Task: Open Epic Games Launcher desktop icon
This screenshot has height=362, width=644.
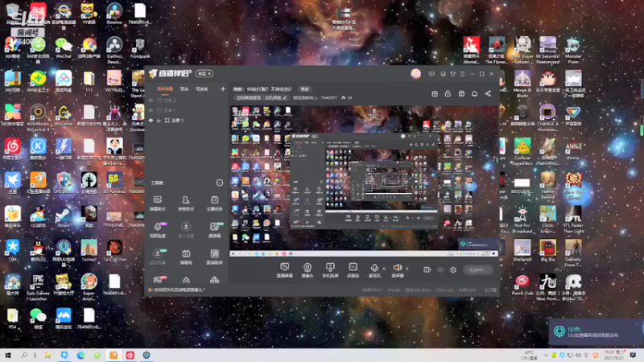Action: (38, 288)
